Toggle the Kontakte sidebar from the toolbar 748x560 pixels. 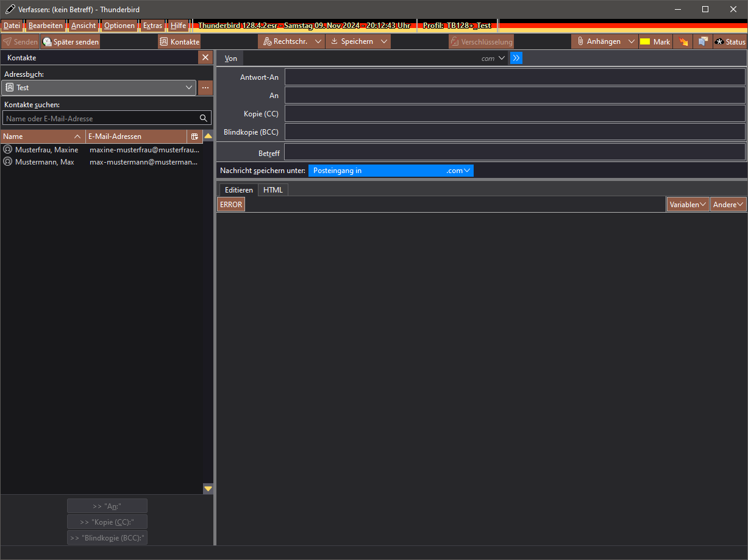tap(179, 42)
